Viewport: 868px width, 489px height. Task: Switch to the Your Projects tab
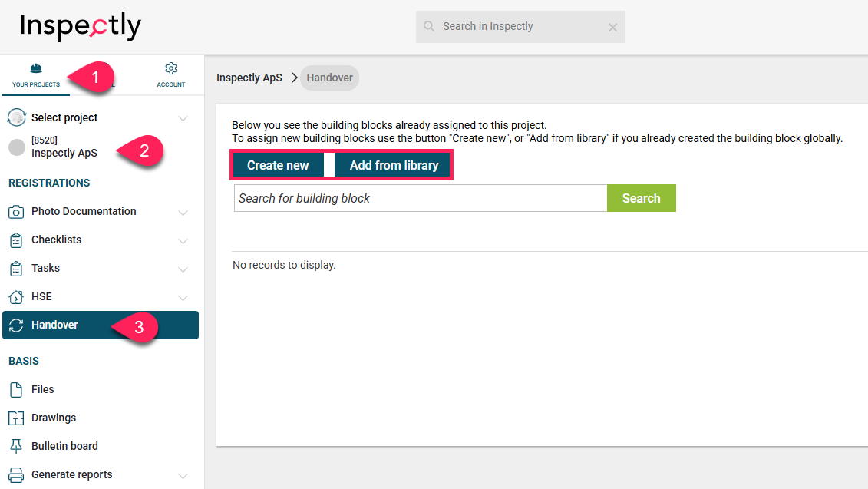click(x=36, y=75)
